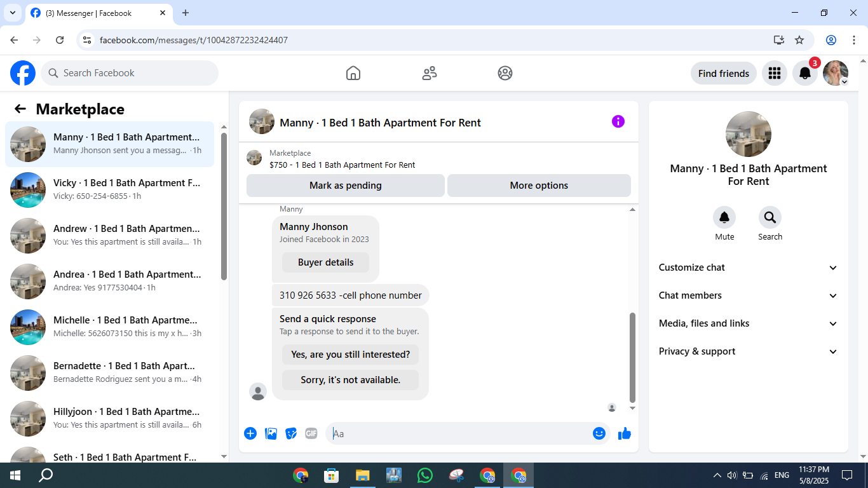The width and height of the screenshot is (868, 488).
Task: Click More options button
Action: tap(539, 186)
